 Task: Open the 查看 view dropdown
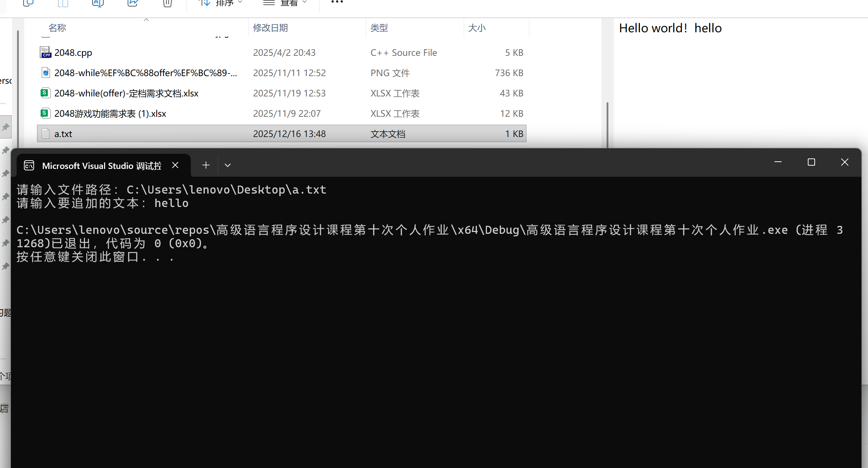click(285, 3)
